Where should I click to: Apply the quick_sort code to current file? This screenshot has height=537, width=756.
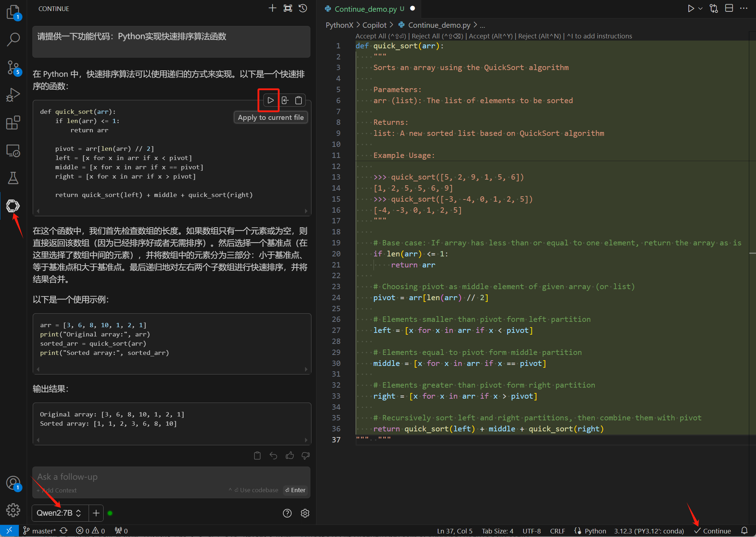point(271,100)
